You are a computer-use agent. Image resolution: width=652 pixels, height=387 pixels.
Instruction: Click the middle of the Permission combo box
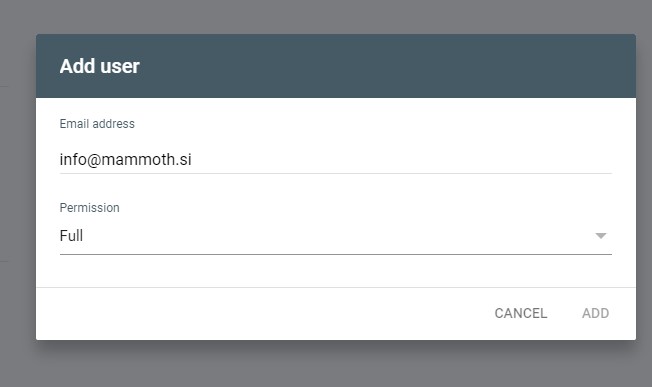coord(336,236)
